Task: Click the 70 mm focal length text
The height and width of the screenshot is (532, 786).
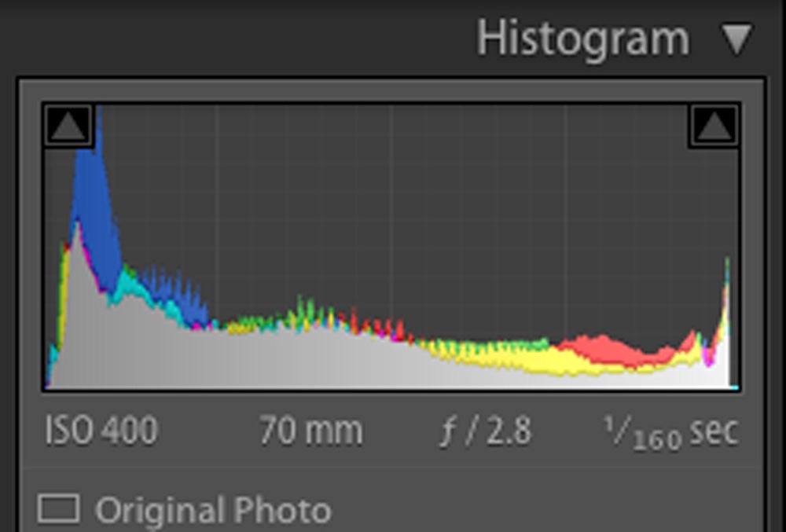Action: 310,431
